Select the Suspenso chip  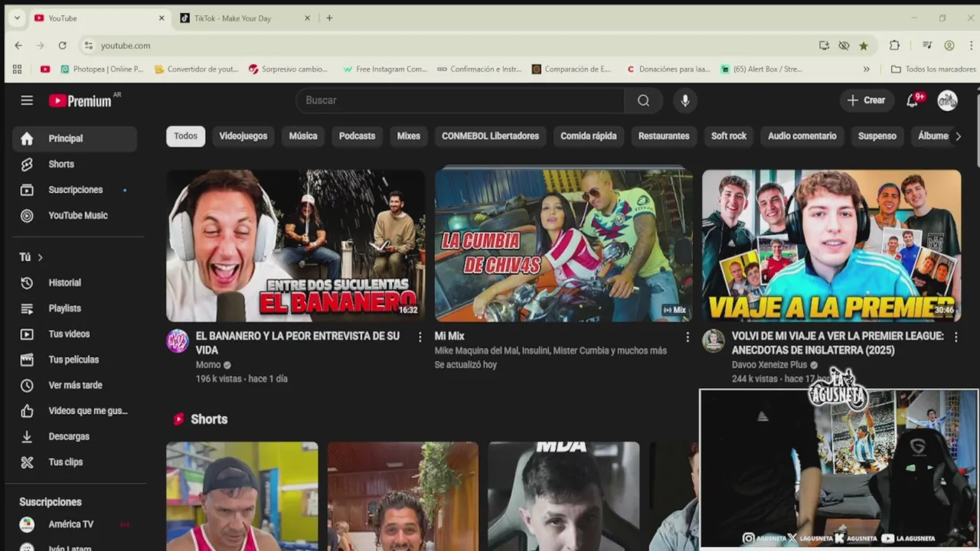coord(877,136)
